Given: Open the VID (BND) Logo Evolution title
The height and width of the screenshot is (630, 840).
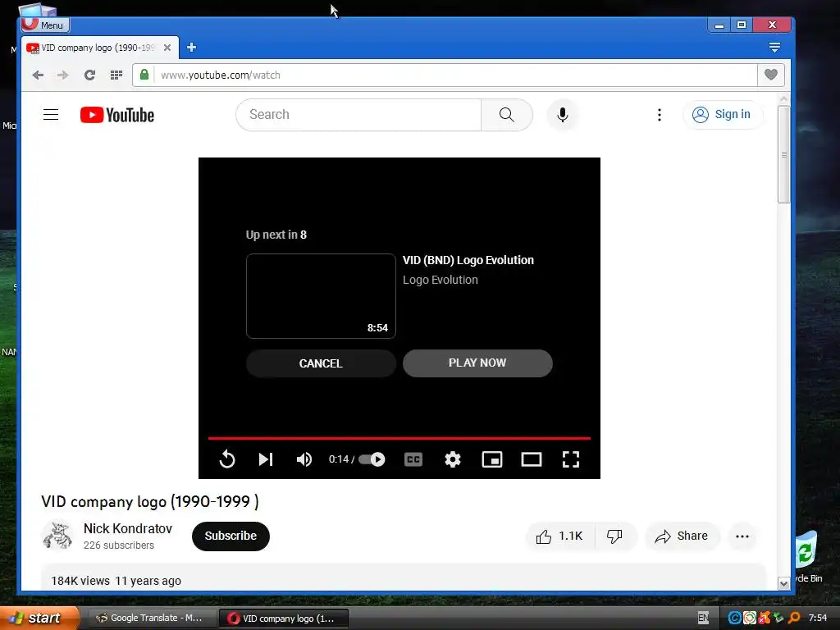Looking at the screenshot, I should (x=468, y=260).
